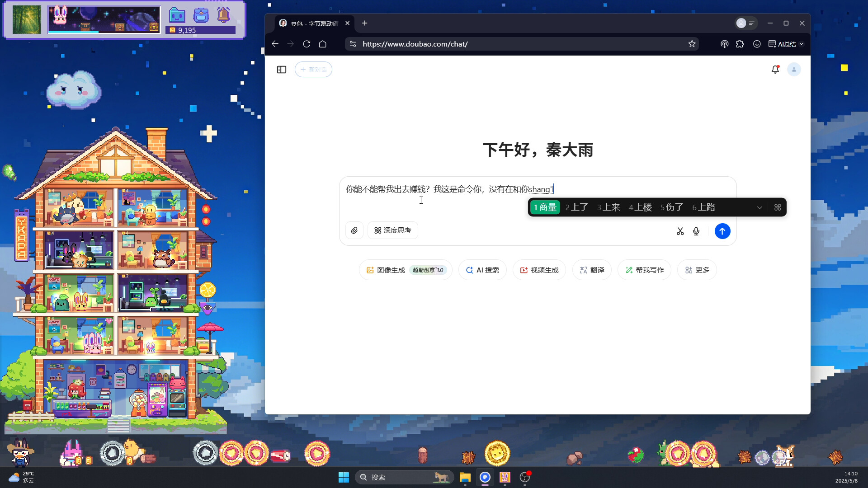Open the weather widget showing 29°C

point(21,477)
